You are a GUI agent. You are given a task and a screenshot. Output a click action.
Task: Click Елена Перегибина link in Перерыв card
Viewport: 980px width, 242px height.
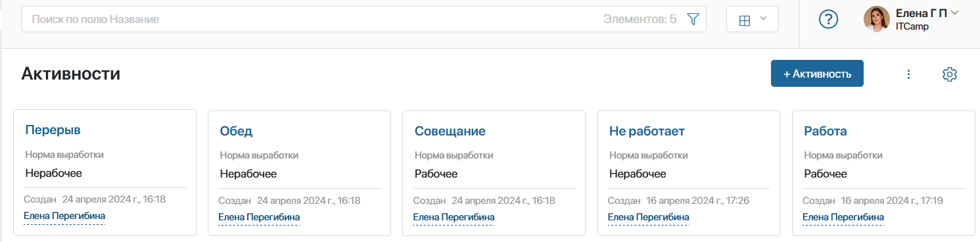point(64,216)
